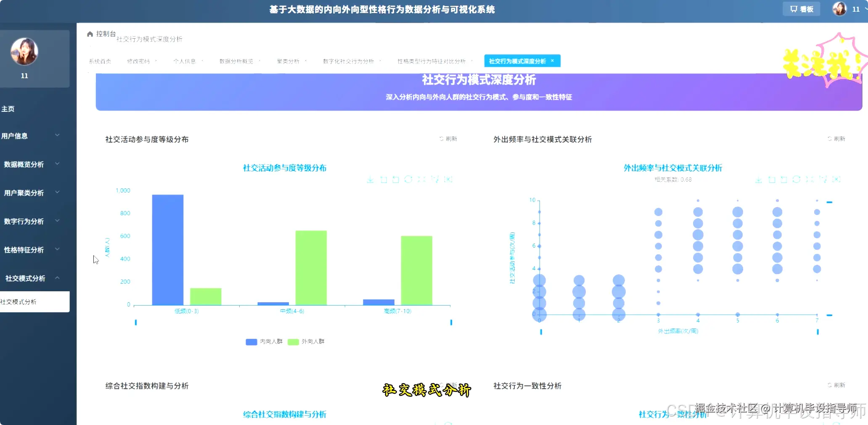
Task: Switch to the 聚类分析 tab
Action: (288, 61)
